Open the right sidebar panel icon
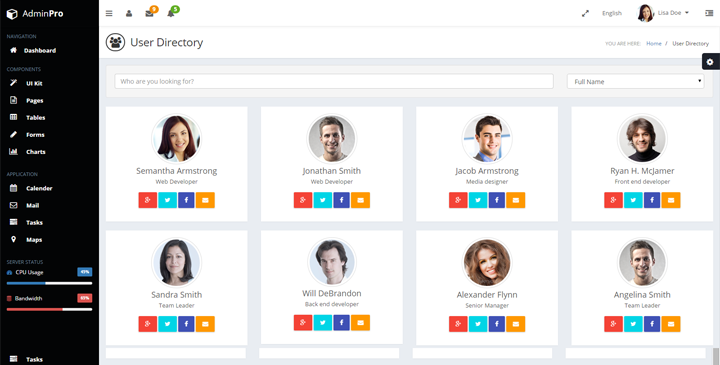Viewport: 720px width, 365px height. point(709,13)
